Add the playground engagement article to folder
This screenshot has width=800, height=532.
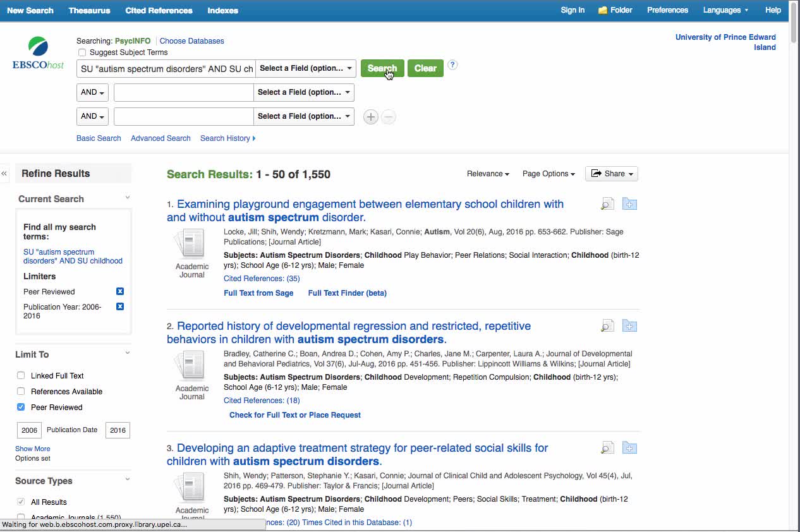(x=629, y=203)
